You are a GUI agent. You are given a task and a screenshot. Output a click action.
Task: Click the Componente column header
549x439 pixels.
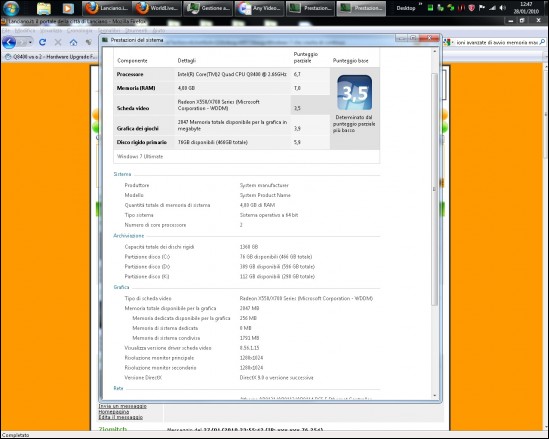pyautogui.click(x=132, y=61)
